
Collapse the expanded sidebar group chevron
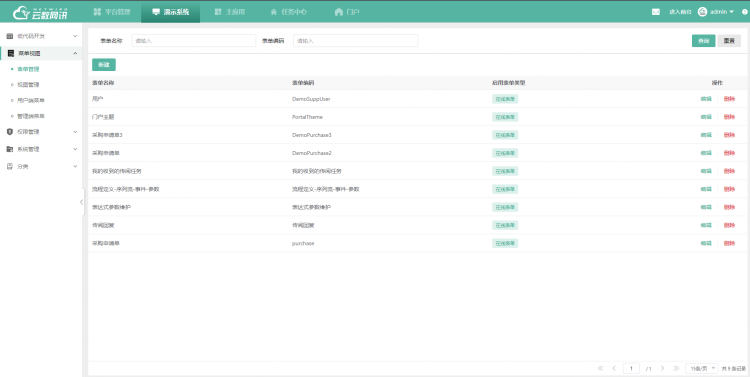[x=75, y=54]
